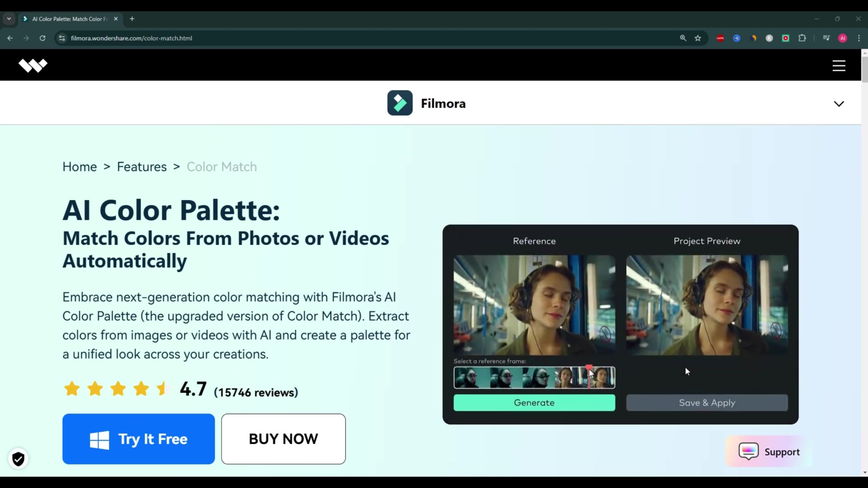Click the Filmora app logo icon
868x488 pixels.
pyautogui.click(x=400, y=103)
